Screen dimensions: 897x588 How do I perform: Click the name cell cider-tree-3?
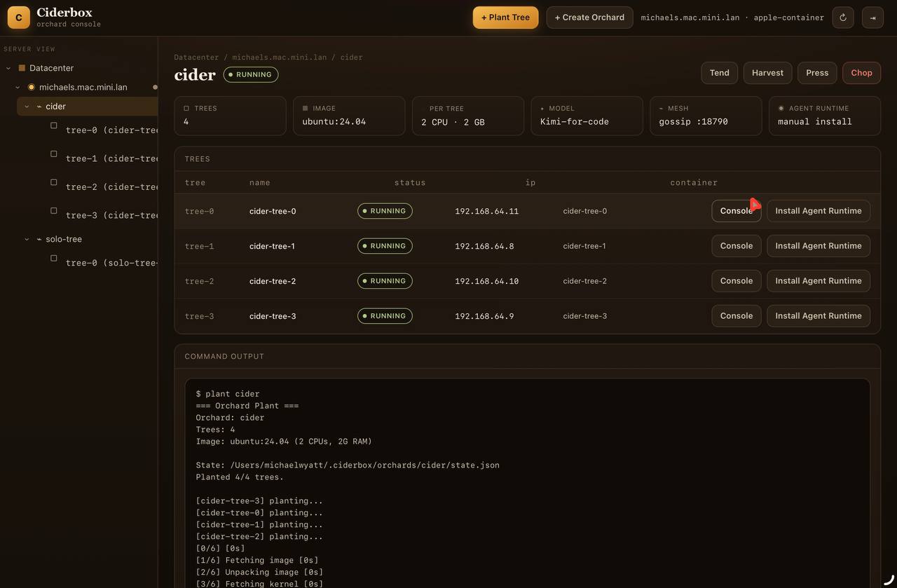[273, 316]
